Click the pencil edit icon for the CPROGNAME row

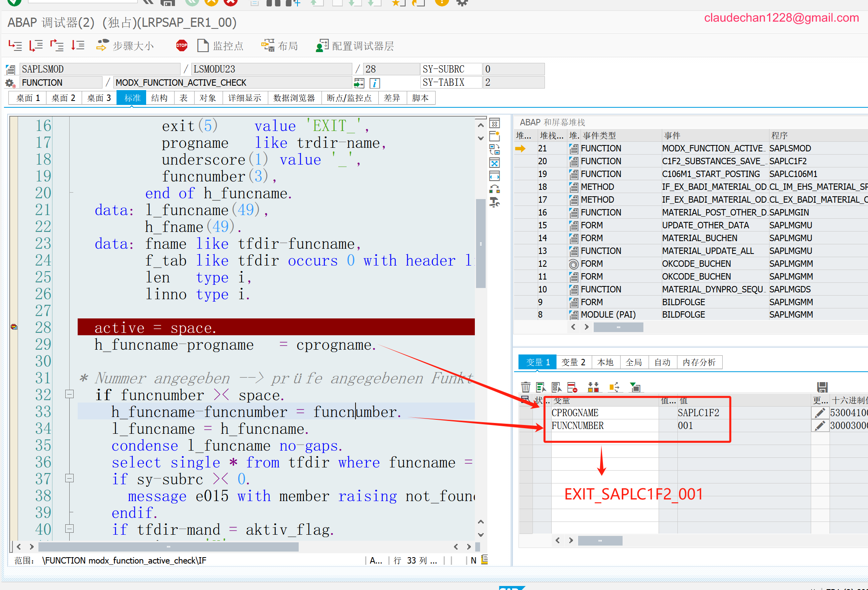[820, 413]
